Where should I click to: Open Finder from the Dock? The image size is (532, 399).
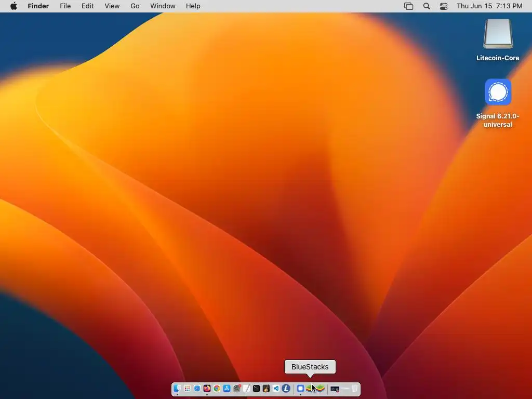click(177, 389)
